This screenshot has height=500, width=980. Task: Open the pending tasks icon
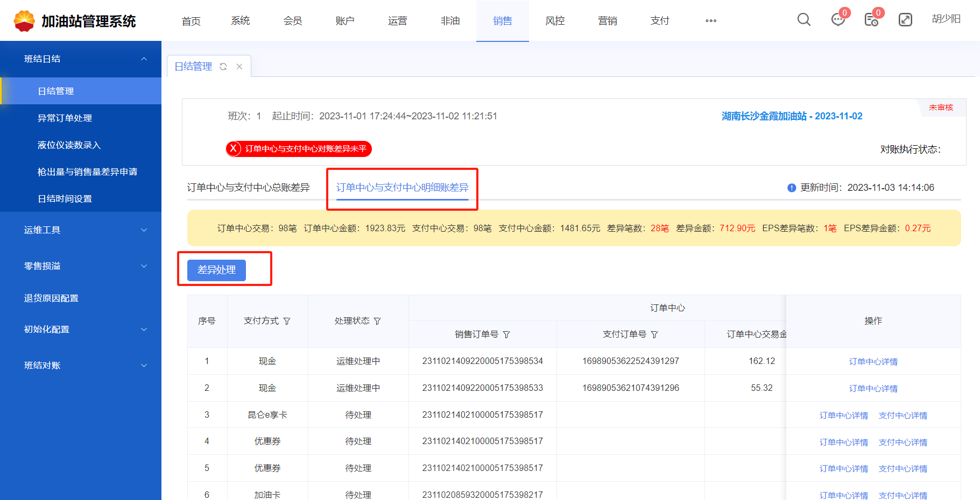tap(871, 20)
